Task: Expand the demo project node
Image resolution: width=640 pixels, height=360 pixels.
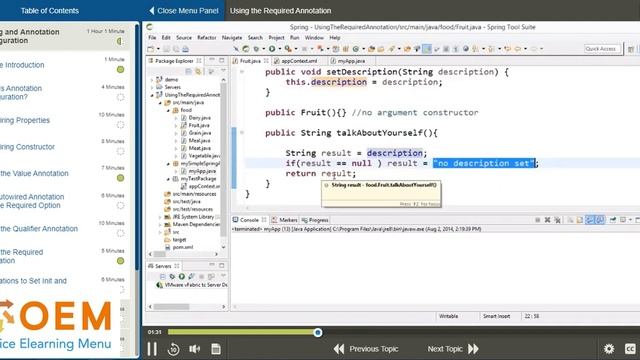Action: pos(152,80)
